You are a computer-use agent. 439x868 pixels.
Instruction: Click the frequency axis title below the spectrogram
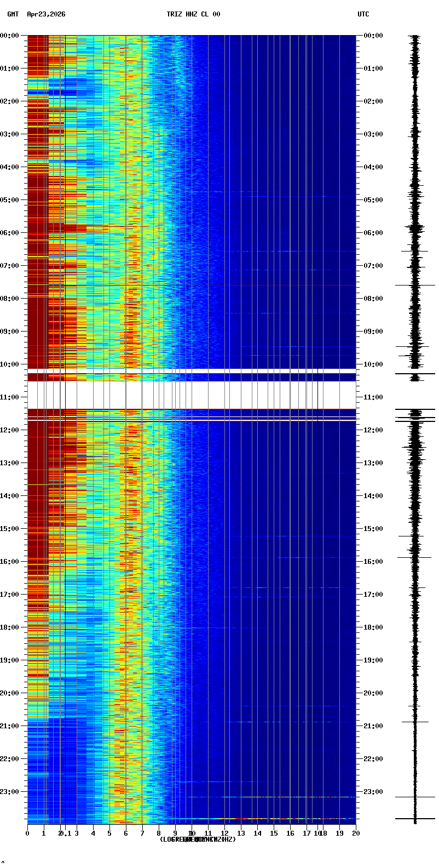click(x=198, y=840)
